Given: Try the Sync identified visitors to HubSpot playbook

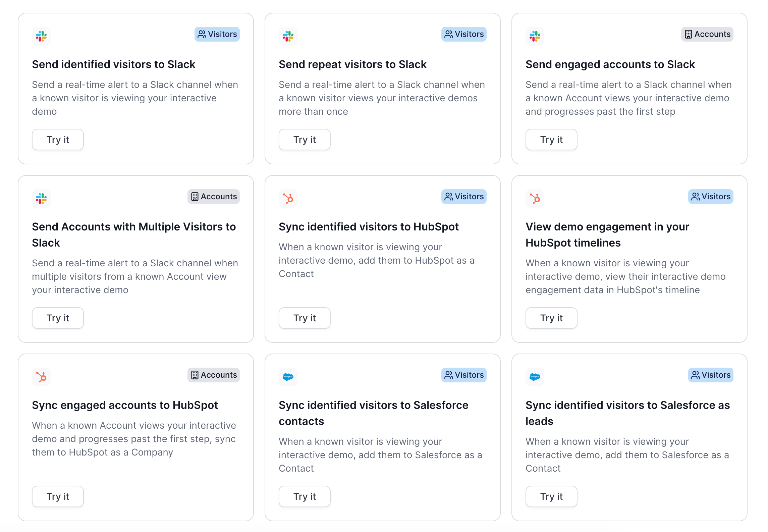Looking at the screenshot, I should pyautogui.click(x=305, y=318).
